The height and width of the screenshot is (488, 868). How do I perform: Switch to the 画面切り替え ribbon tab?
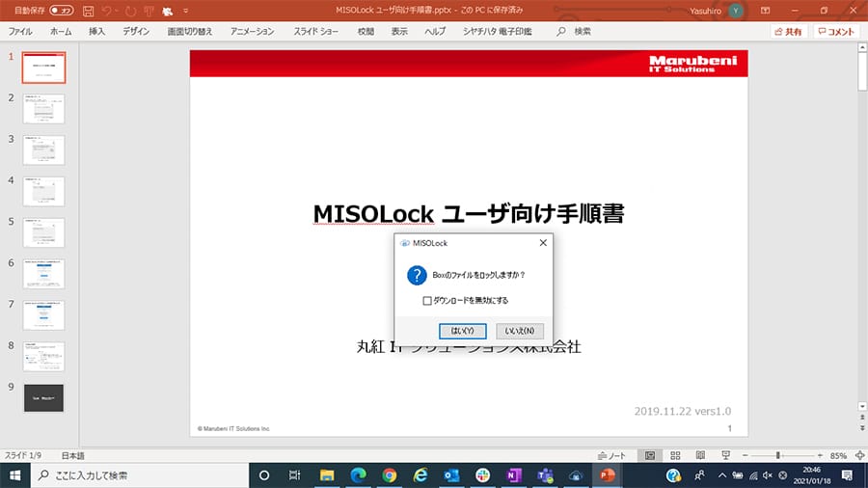click(x=190, y=32)
